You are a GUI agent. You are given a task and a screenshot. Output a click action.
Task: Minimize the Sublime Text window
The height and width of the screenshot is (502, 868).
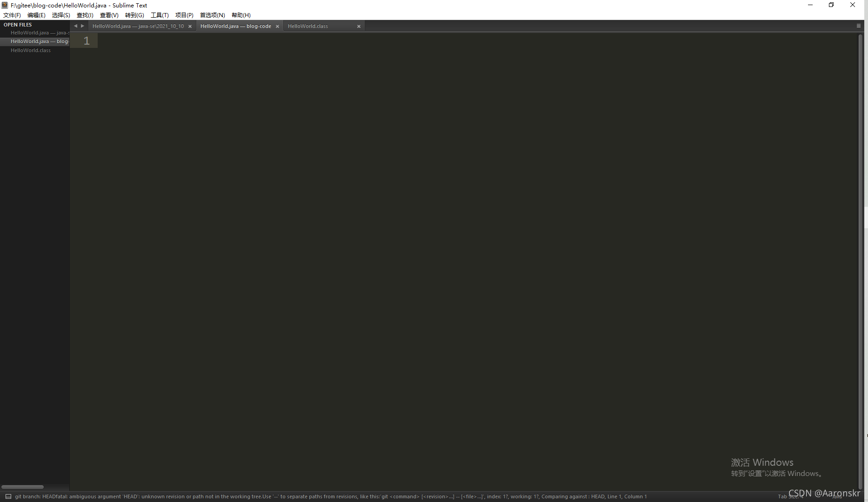click(810, 5)
